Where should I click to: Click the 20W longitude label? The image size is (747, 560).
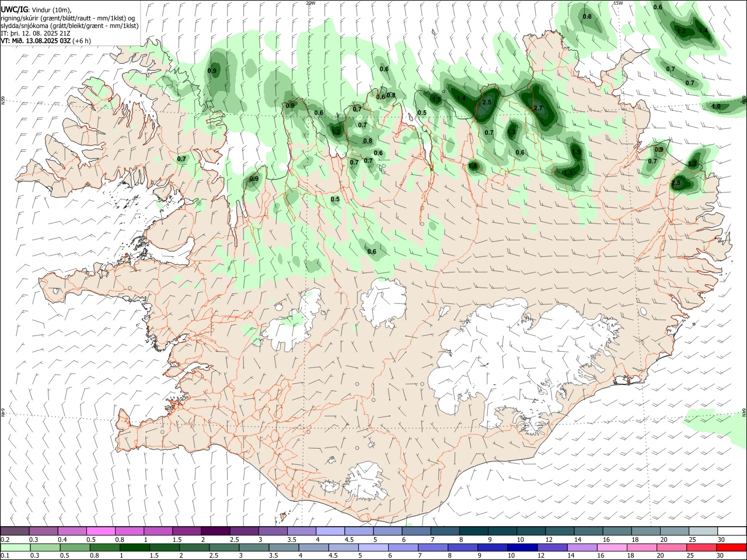tap(310, 3)
